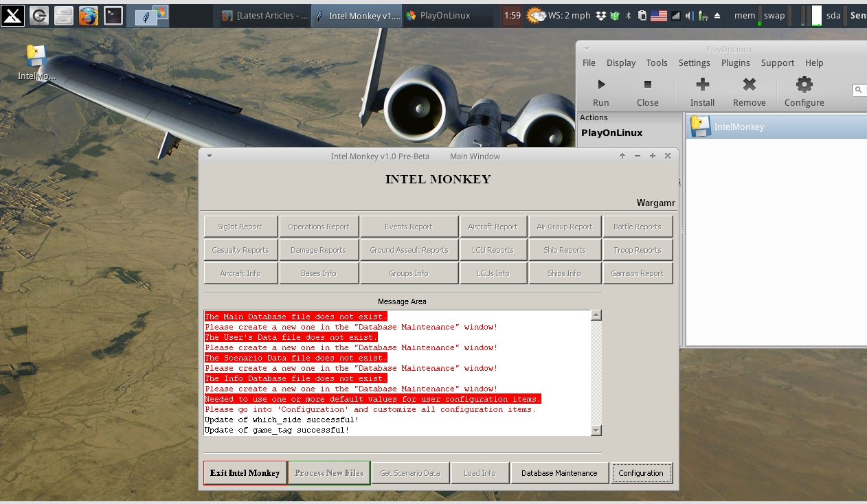The image size is (867, 504).
Task: Click Configure gear in PlayOnLinux toolbar
Action: point(804,91)
